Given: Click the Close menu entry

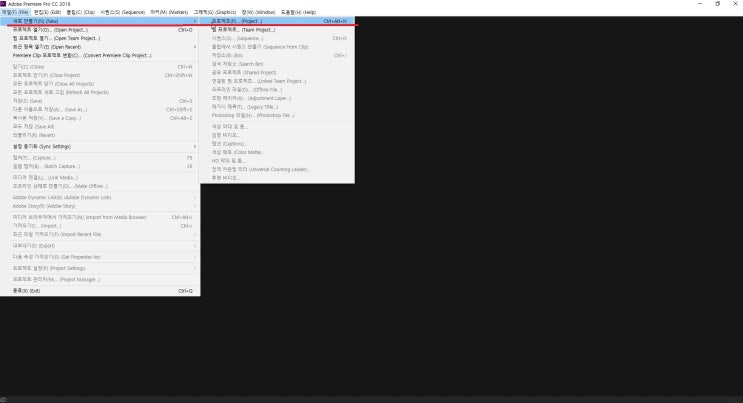Looking at the screenshot, I should coord(100,67).
